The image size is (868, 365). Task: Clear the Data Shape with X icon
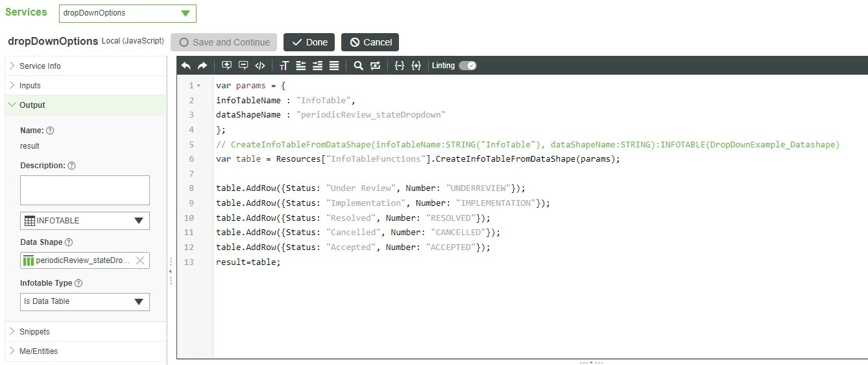[x=139, y=260]
